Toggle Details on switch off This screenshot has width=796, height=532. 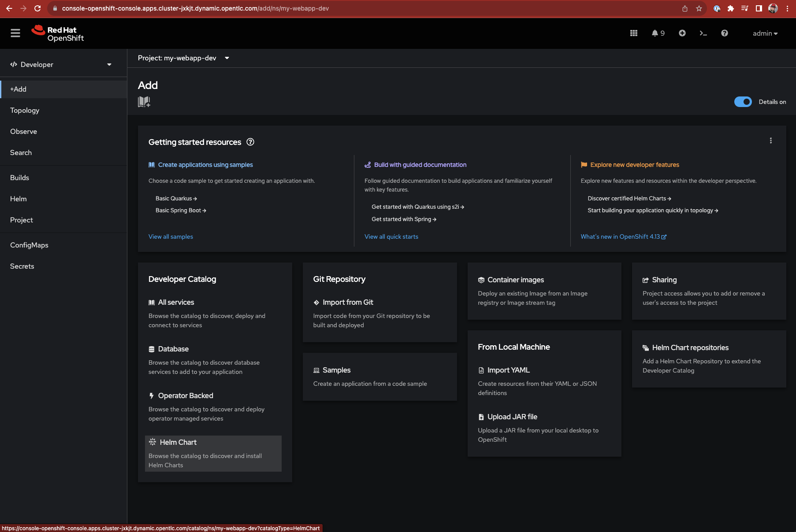click(x=743, y=102)
